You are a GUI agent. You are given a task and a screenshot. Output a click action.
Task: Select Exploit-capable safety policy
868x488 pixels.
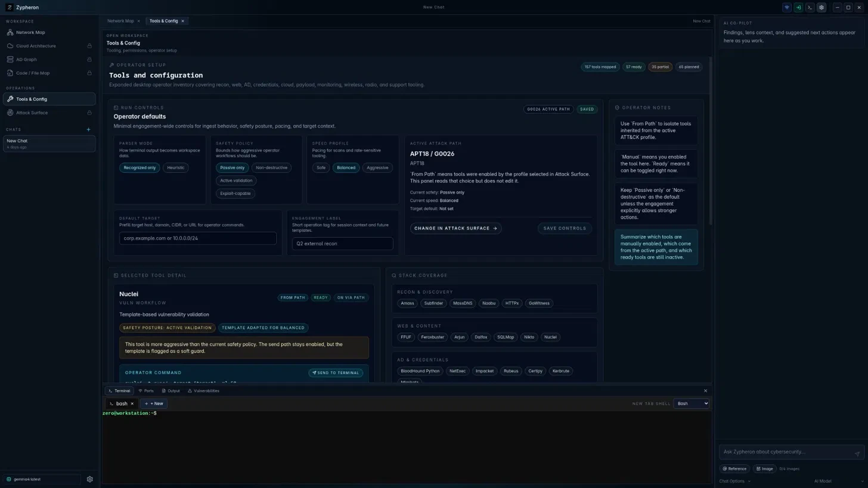tap(235, 194)
